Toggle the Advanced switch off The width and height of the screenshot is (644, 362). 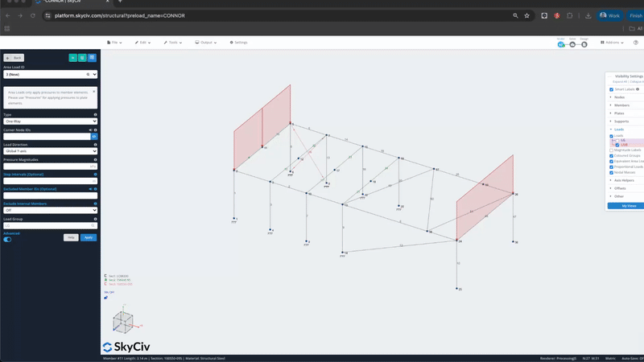pos(7,240)
